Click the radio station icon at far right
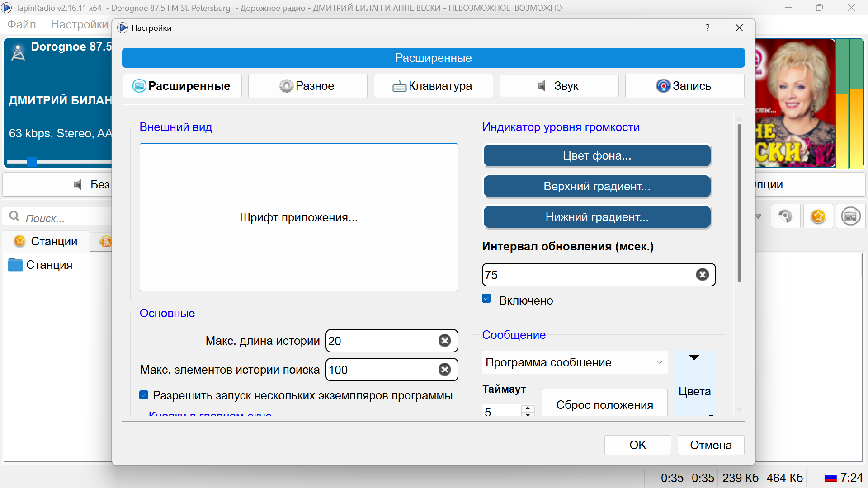 pyautogui.click(x=850, y=216)
